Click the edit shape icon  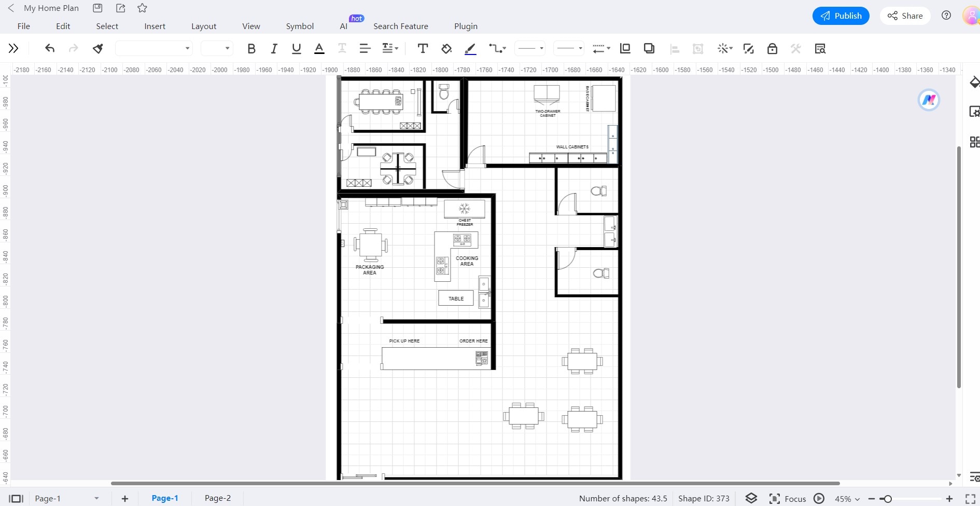click(748, 48)
